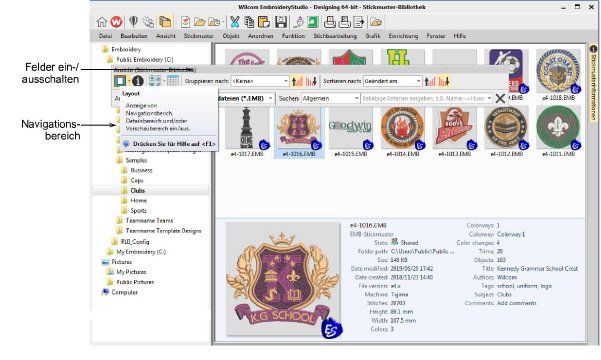Open the red Wilcom W icon
The height and width of the screenshot is (360, 601).
coord(116,22)
